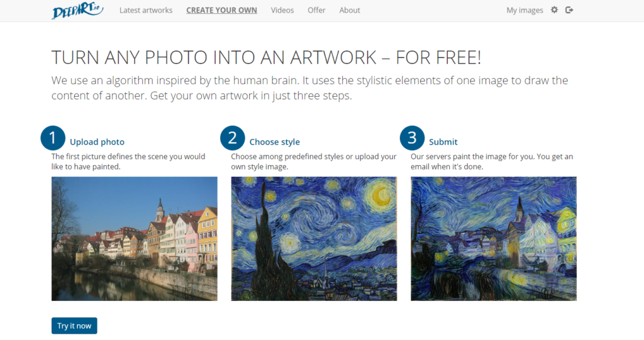View My images
The image size is (644, 340).
[x=525, y=10]
